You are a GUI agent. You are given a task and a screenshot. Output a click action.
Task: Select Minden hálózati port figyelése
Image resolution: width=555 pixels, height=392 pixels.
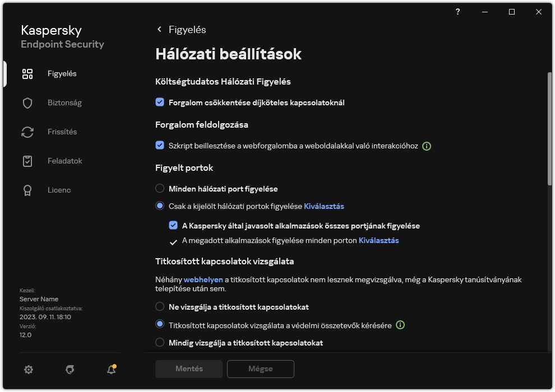point(160,189)
